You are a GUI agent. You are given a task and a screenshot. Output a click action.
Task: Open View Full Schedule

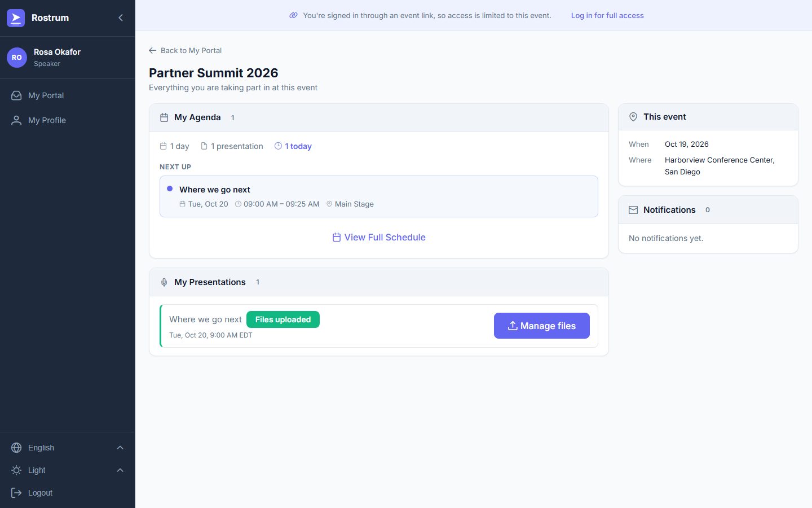click(x=379, y=237)
